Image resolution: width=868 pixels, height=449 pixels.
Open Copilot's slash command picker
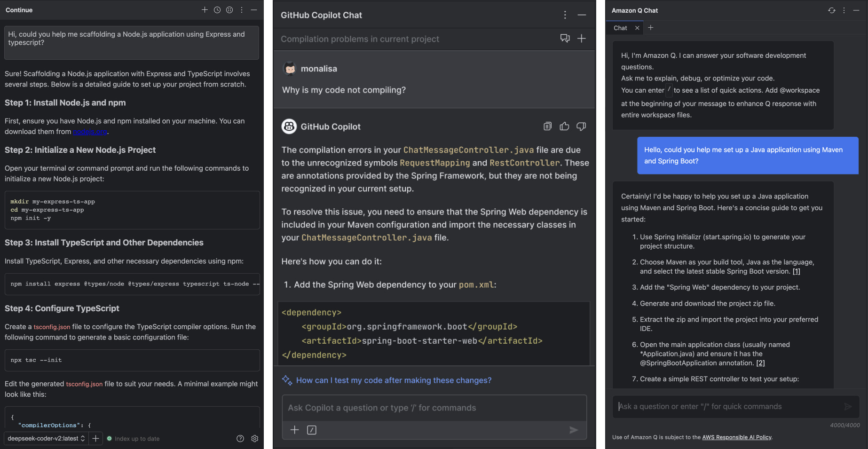[x=311, y=430]
